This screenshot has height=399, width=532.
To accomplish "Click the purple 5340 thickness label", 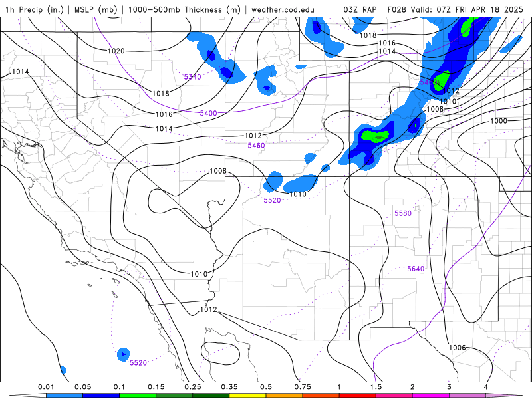I will click(192, 77).
